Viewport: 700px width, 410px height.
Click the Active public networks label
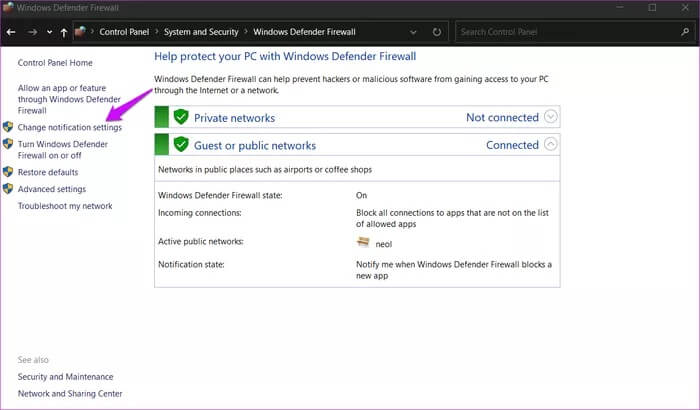click(x=201, y=242)
